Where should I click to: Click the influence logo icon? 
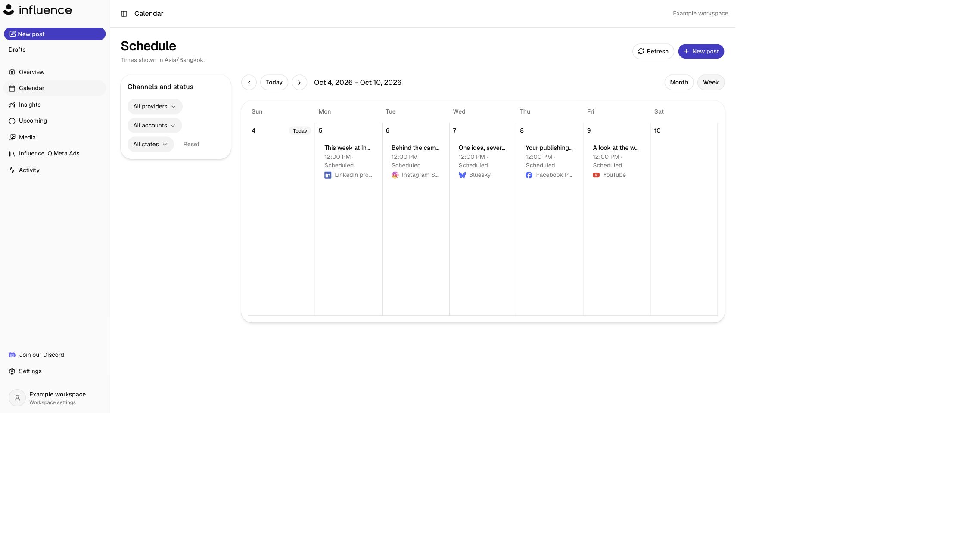tap(9, 10)
